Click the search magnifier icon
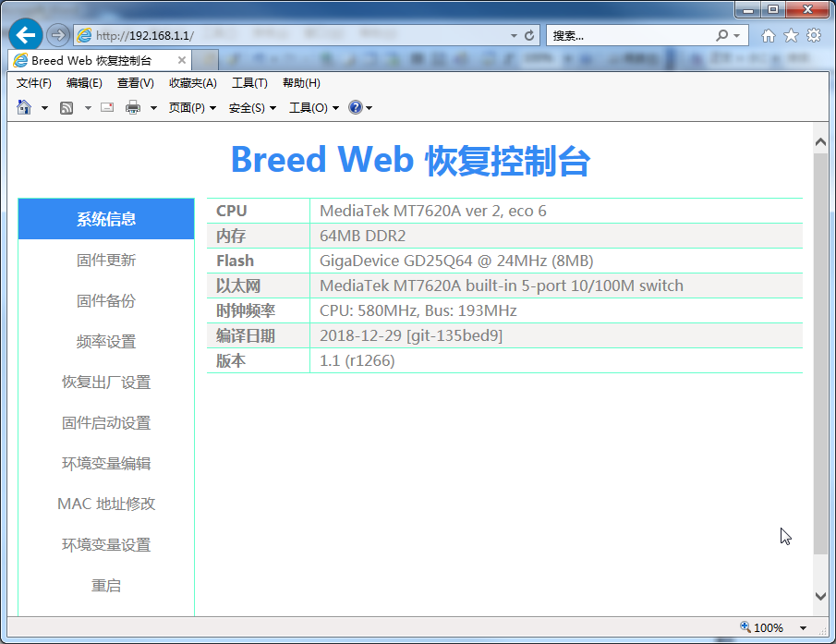Viewport: 836px width, 644px height. click(721, 36)
